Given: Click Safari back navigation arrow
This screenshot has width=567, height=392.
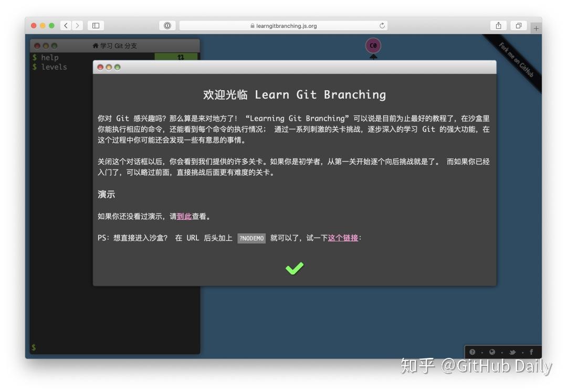Looking at the screenshot, I should click(x=65, y=25).
